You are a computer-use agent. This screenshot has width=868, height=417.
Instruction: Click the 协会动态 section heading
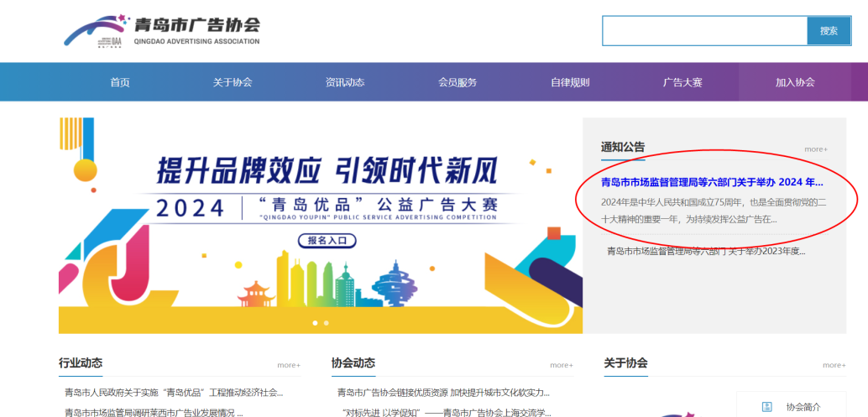click(x=353, y=362)
